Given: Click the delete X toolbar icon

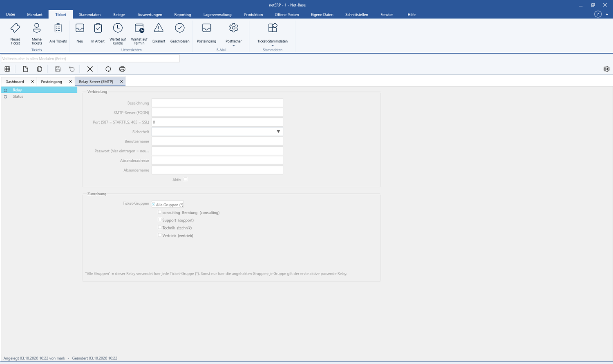Looking at the screenshot, I should [x=90, y=69].
